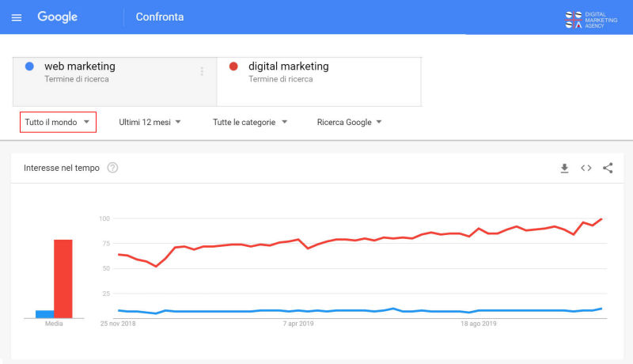This screenshot has height=364, width=633.
Task: Click the red Media average bar
Action: click(x=63, y=279)
